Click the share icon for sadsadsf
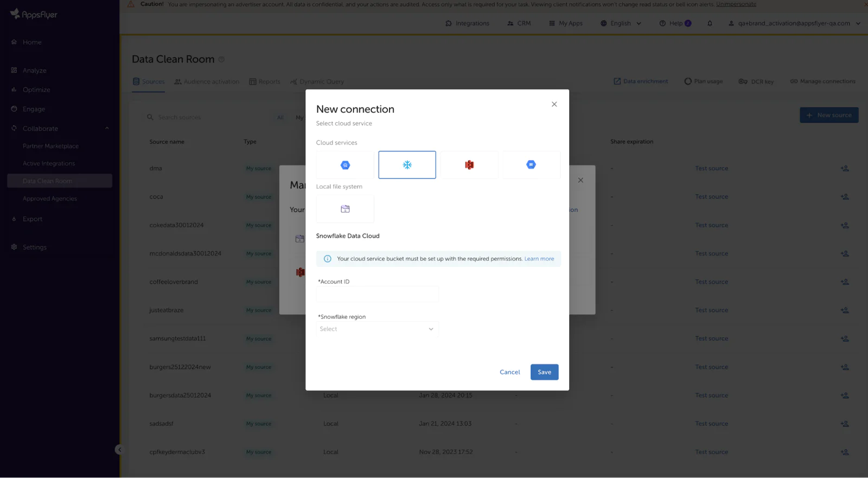The width and height of the screenshot is (868, 478). pos(845,424)
